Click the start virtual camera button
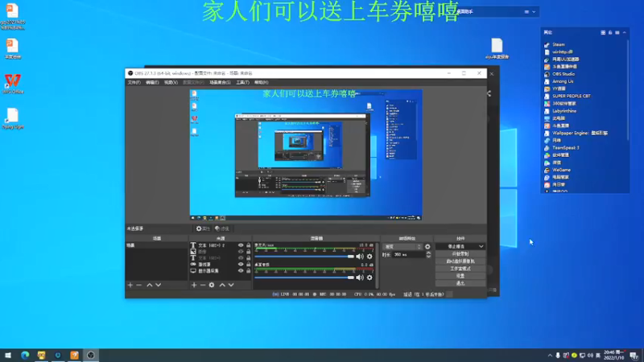The height and width of the screenshot is (362, 644). click(460, 261)
